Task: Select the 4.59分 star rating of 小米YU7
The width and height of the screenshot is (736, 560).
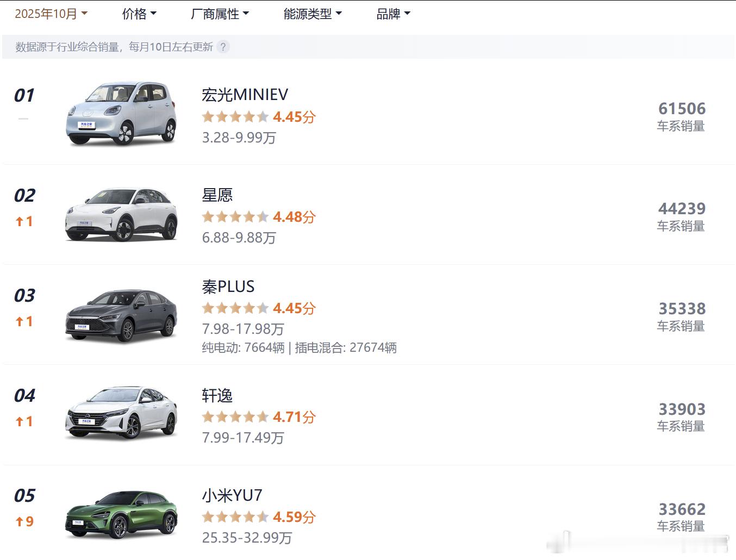Action: tap(235, 517)
